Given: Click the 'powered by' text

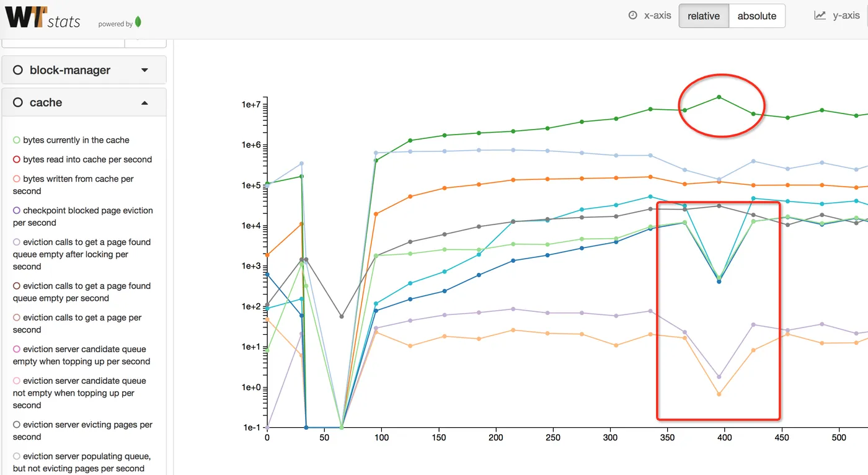Looking at the screenshot, I should click(x=115, y=24).
